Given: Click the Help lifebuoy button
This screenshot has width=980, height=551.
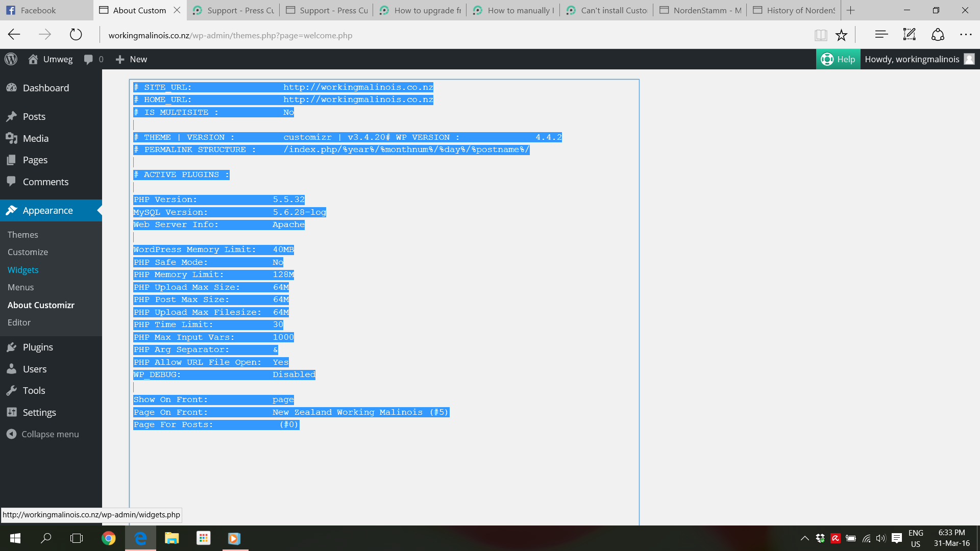Looking at the screenshot, I should (x=838, y=59).
